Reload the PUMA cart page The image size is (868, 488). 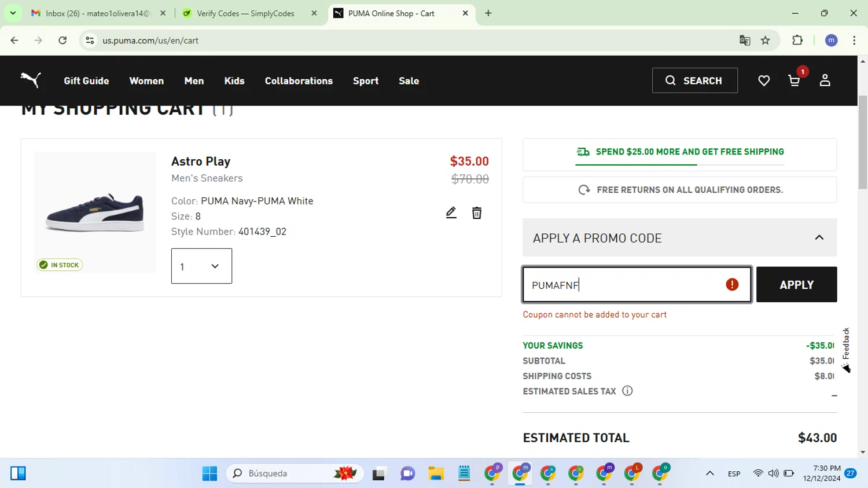pyautogui.click(x=62, y=41)
